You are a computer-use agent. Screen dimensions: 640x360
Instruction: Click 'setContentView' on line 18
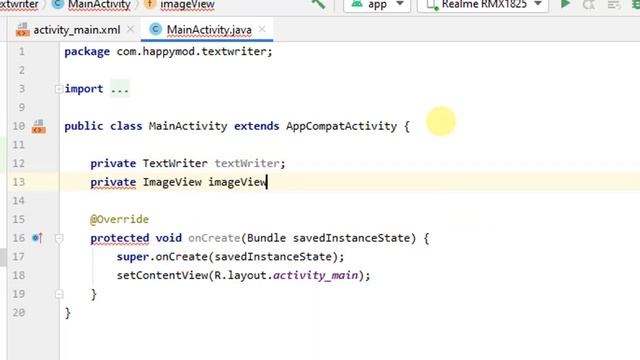tap(162, 276)
